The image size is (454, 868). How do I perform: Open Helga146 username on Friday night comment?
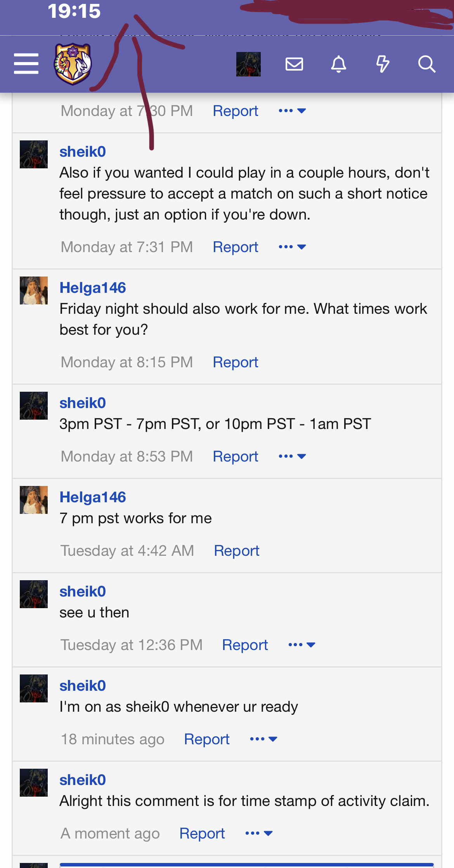[93, 288]
